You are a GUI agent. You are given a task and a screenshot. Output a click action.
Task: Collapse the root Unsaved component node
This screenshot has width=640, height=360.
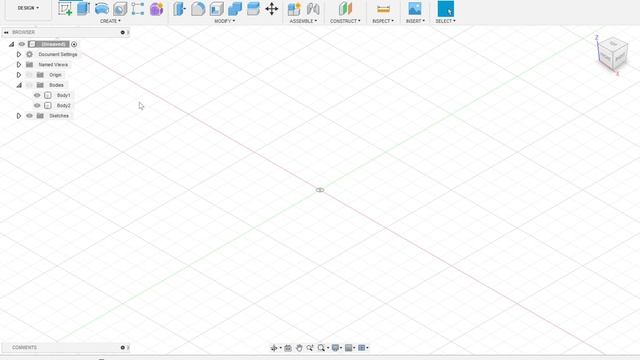(11, 44)
